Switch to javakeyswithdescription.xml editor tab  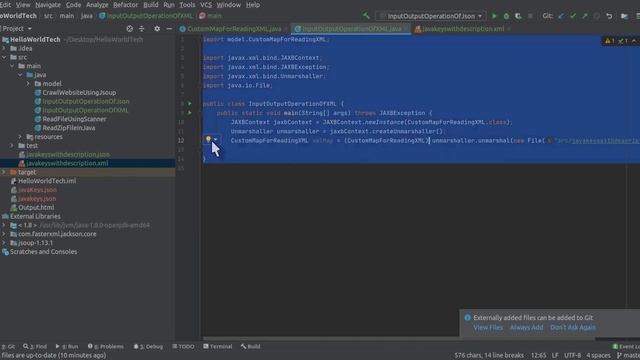click(x=462, y=29)
